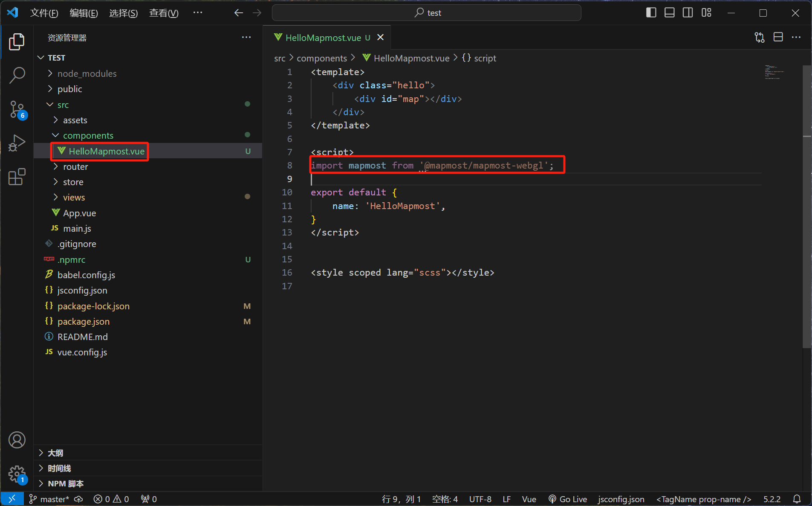Open babel.config.js file
This screenshot has width=812, height=506.
pos(148,275)
